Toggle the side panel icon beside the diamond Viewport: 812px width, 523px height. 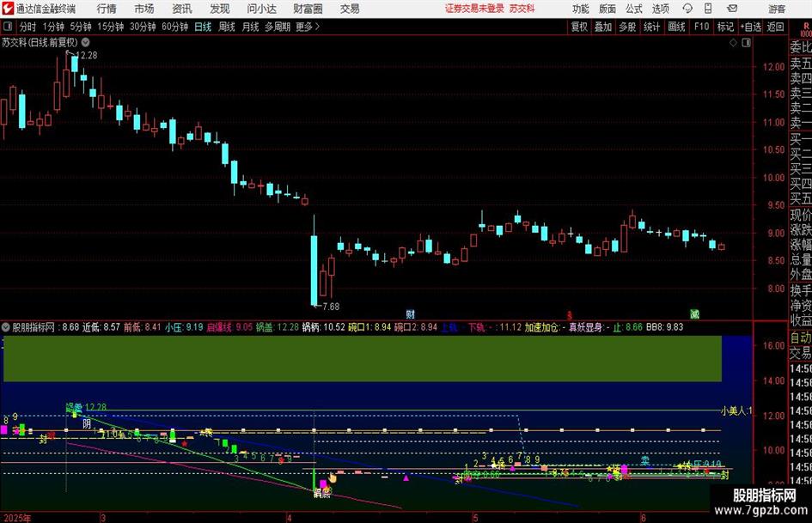(746, 42)
